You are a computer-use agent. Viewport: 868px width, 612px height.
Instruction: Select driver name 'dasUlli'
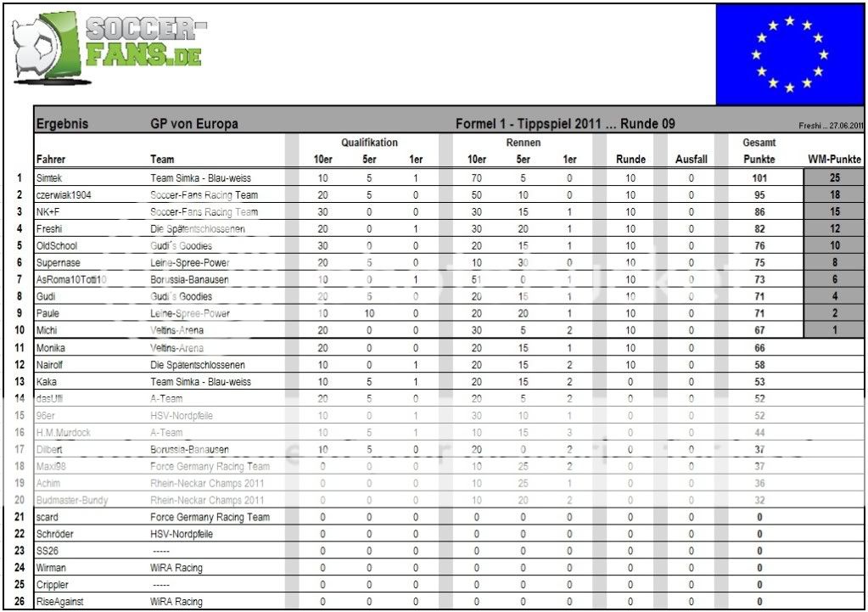[x=49, y=399]
